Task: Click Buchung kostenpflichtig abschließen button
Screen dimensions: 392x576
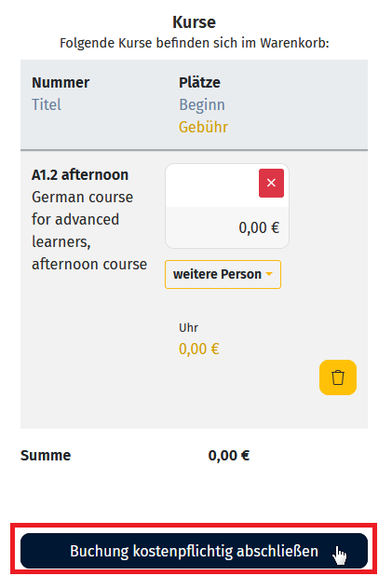Action: click(x=194, y=551)
